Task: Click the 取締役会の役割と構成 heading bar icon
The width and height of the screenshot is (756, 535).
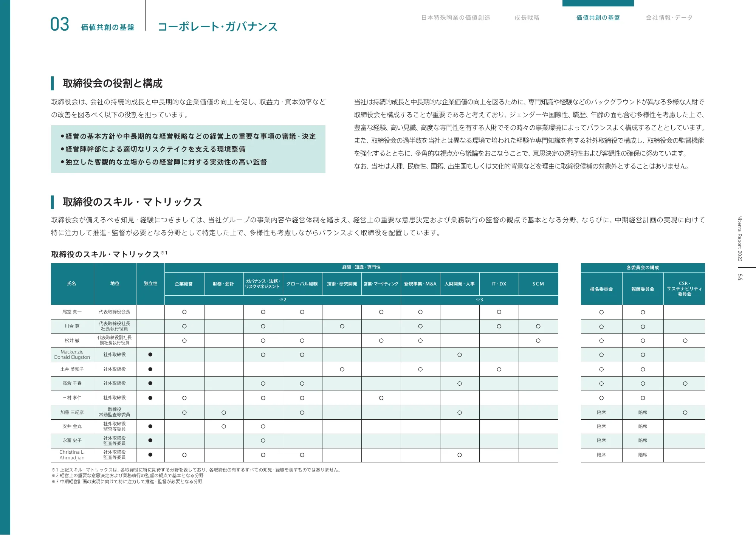Action: click(53, 83)
